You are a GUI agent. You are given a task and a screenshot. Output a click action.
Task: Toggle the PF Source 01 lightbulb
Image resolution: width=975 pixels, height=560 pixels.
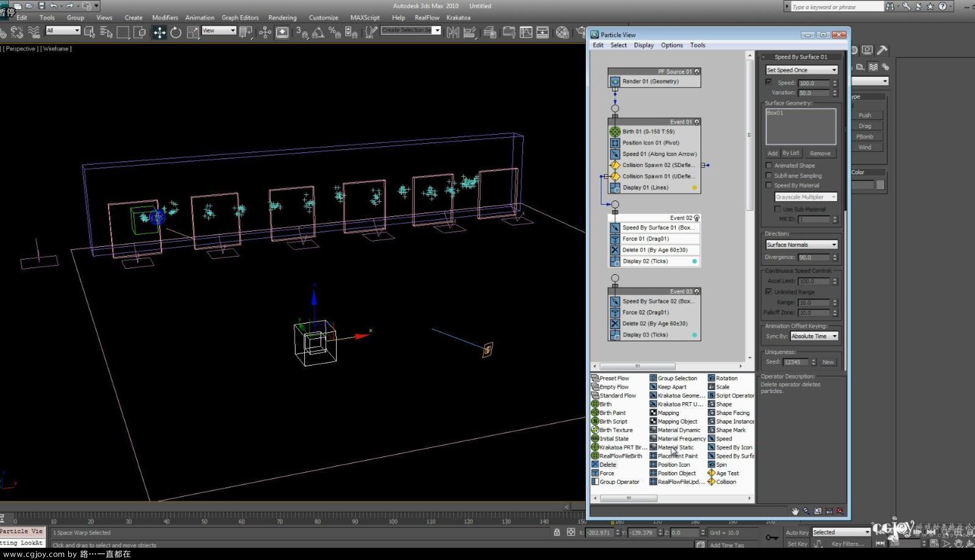point(696,71)
